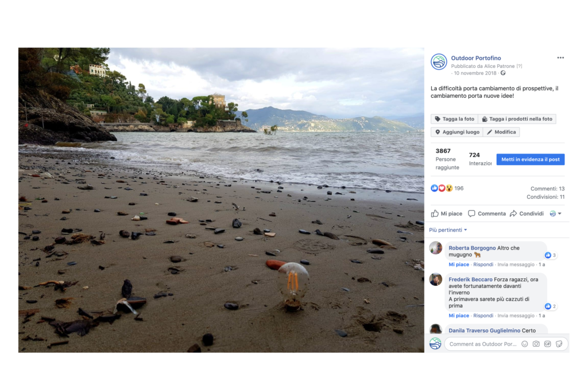Click the post privacy globe icon
This screenshot has height=368, width=588.
[503, 73]
